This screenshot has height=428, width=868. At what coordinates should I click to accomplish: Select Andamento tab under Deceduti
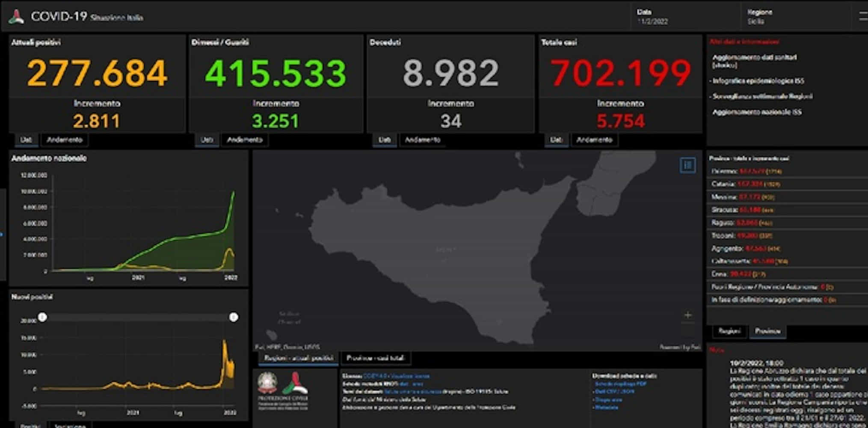click(423, 140)
